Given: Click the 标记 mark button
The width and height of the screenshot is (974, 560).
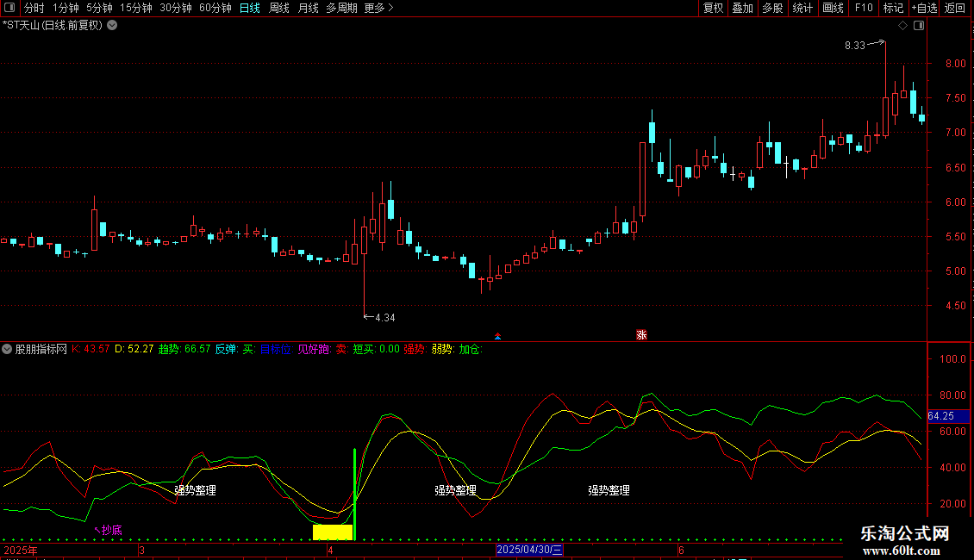Looking at the screenshot, I should (x=893, y=8).
